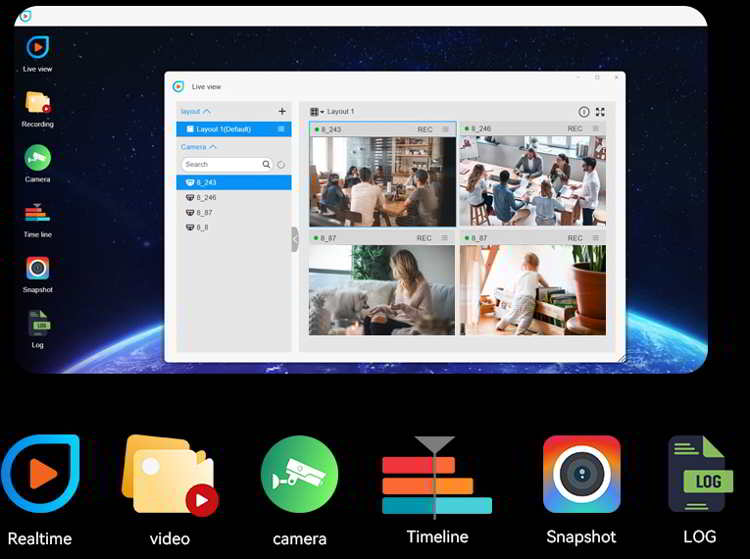Click the round icon beside Search box
This screenshot has width=750, height=559.
tap(281, 165)
